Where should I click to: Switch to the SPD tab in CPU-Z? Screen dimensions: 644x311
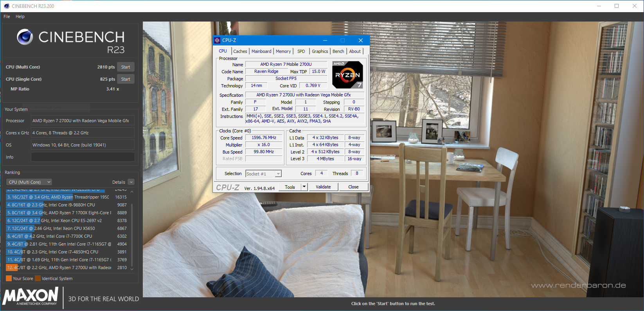(301, 51)
